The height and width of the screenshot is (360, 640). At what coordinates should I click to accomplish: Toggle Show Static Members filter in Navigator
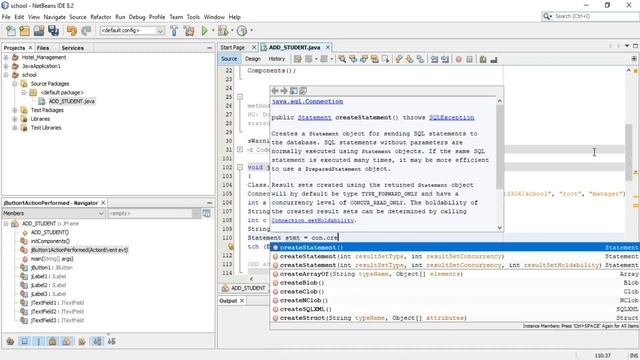coord(38,341)
